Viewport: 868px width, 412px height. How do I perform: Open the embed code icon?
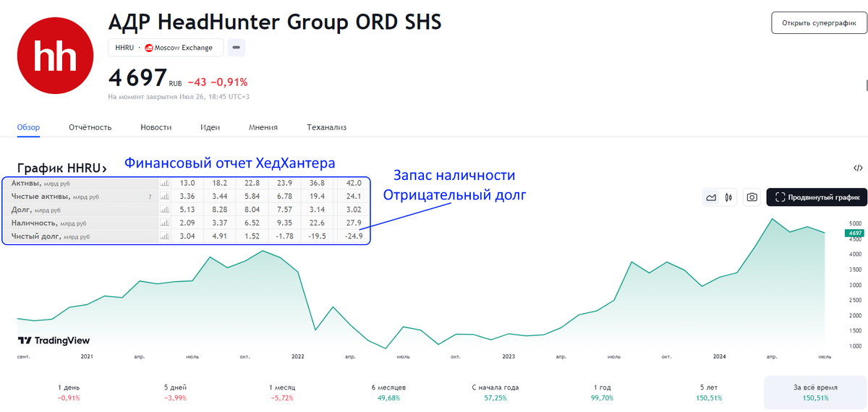click(858, 168)
